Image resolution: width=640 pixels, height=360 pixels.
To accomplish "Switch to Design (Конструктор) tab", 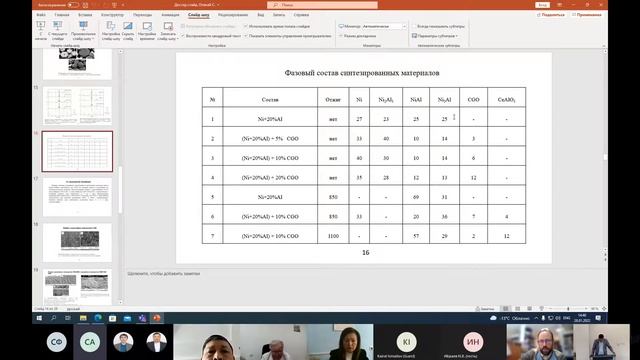I will (x=112, y=15).
